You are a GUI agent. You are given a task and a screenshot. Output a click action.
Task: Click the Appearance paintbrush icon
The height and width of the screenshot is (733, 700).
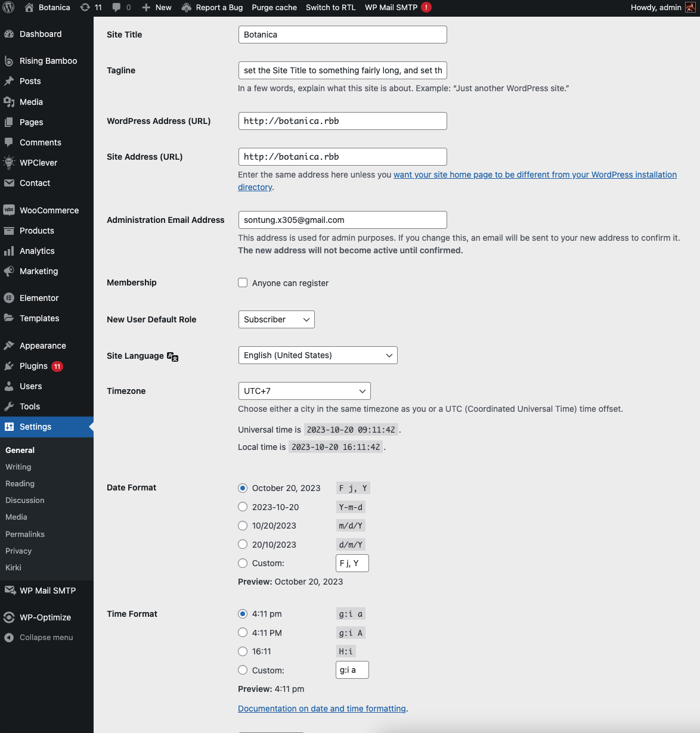click(9, 346)
